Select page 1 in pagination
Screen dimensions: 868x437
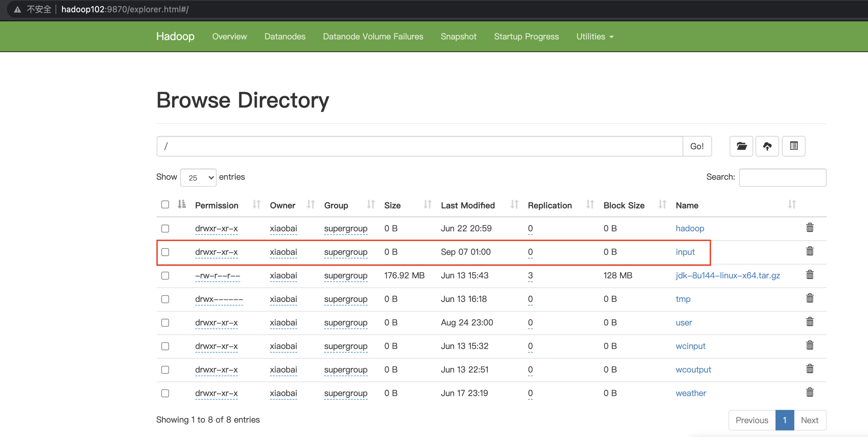click(784, 420)
